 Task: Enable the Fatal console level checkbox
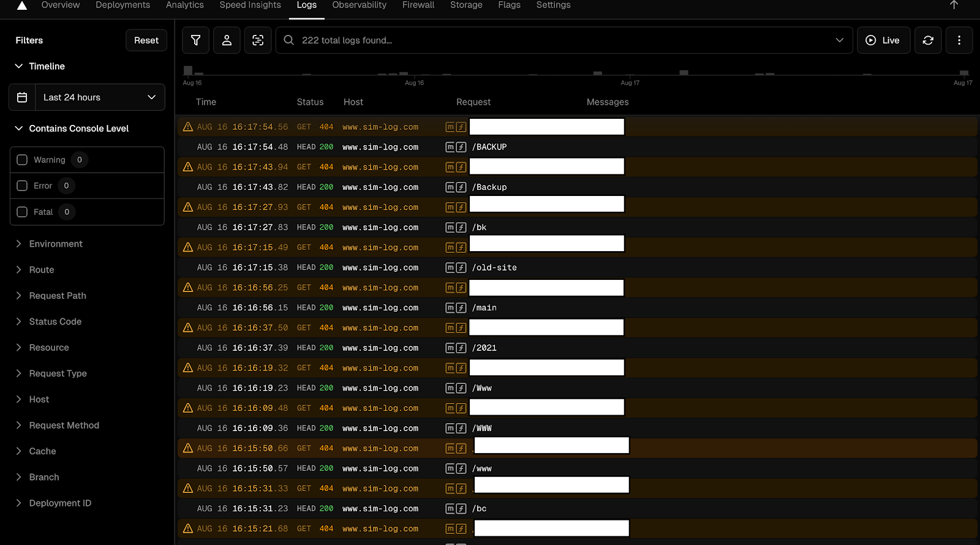coord(22,212)
